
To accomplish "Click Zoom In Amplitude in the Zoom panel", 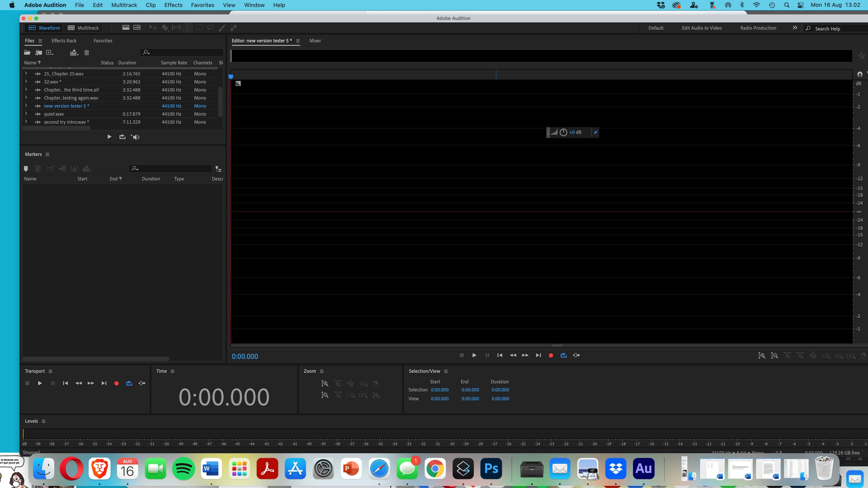I will click(x=324, y=383).
